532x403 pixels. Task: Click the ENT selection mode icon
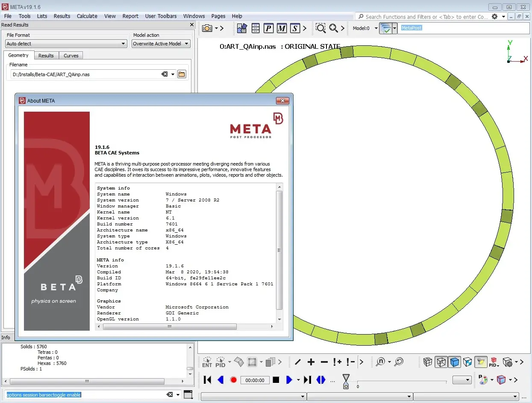click(x=207, y=362)
